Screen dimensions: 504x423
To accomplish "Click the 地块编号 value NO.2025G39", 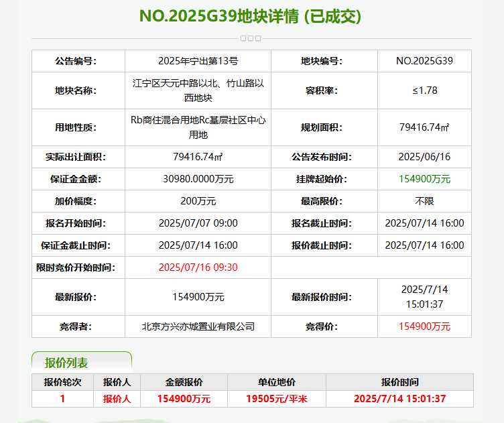I will [424, 61].
